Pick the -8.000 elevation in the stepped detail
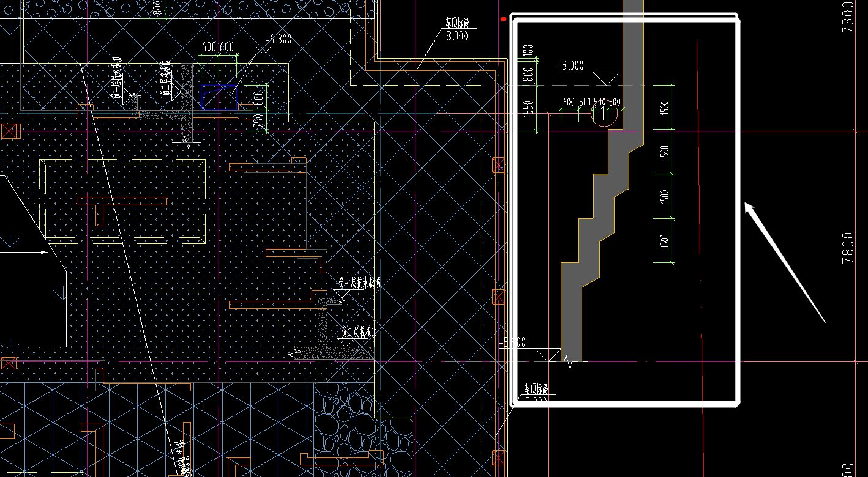868x477 pixels. 571,66
